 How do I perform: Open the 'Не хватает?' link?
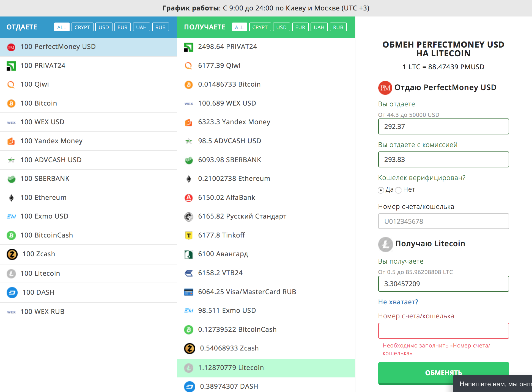[398, 302]
